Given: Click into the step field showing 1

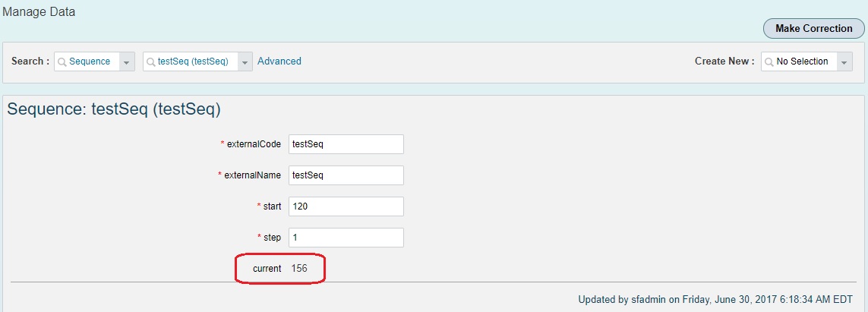Looking at the screenshot, I should (x=346, y=237).
